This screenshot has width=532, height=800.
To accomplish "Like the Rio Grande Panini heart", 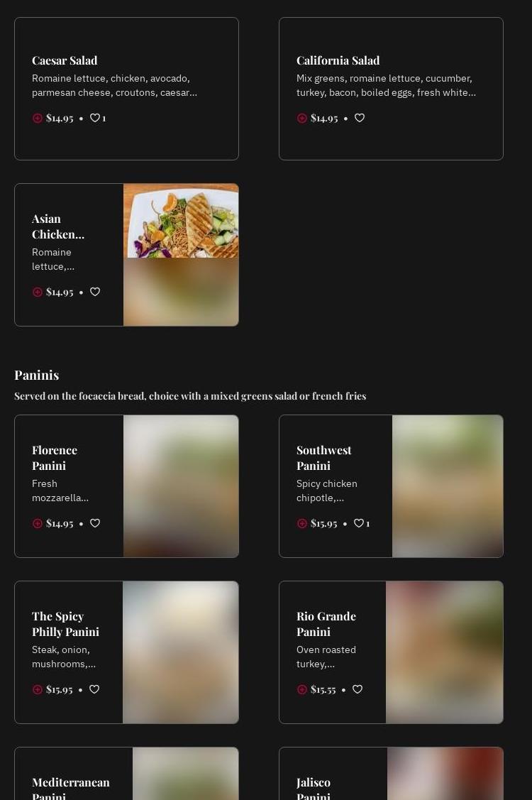I will (x=358, y=689).
